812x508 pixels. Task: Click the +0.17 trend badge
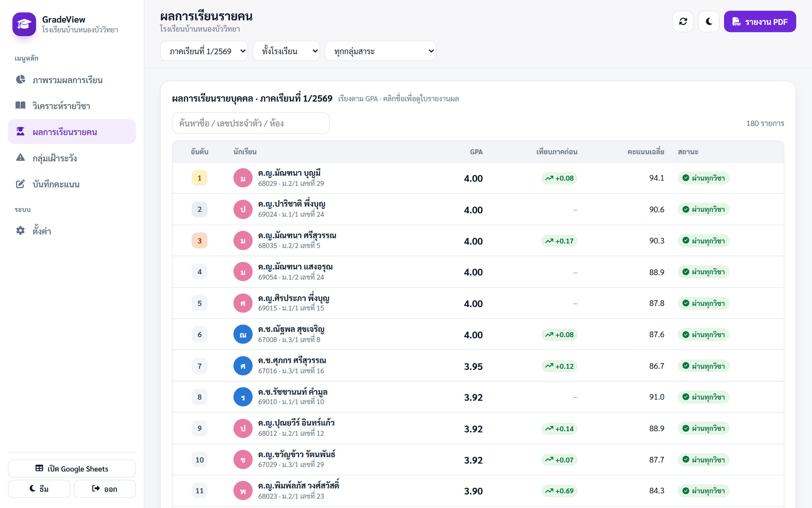click(x=559, y=241)
